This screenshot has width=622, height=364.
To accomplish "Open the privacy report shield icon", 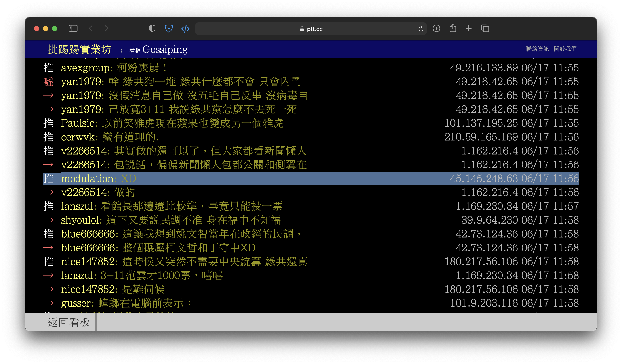I will [152, 29].
